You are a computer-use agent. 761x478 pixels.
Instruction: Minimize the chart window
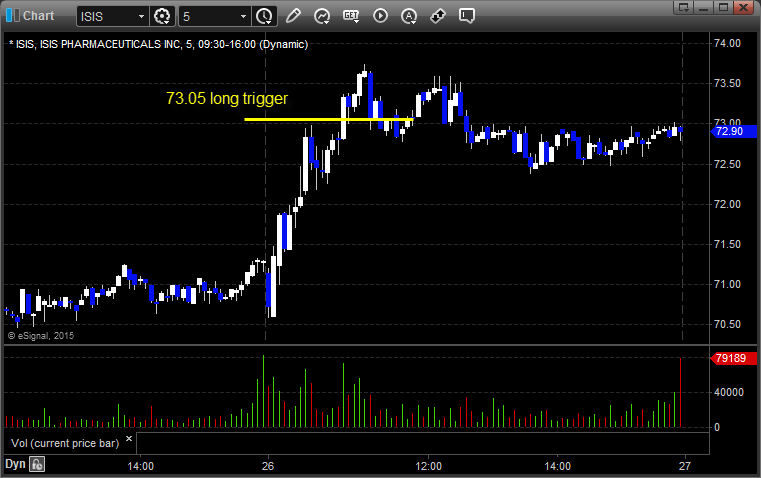click(704, 7)
